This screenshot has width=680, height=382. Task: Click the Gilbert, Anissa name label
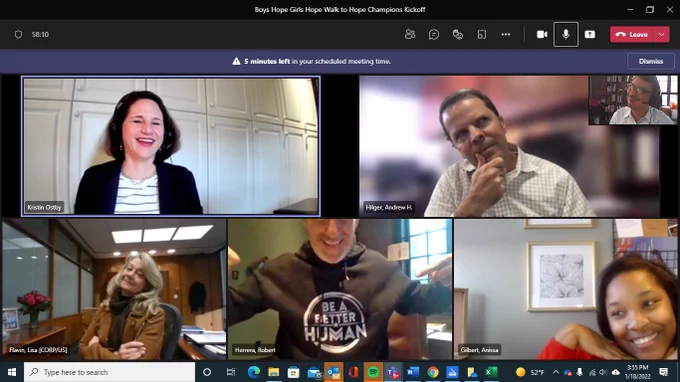point(479,350)
